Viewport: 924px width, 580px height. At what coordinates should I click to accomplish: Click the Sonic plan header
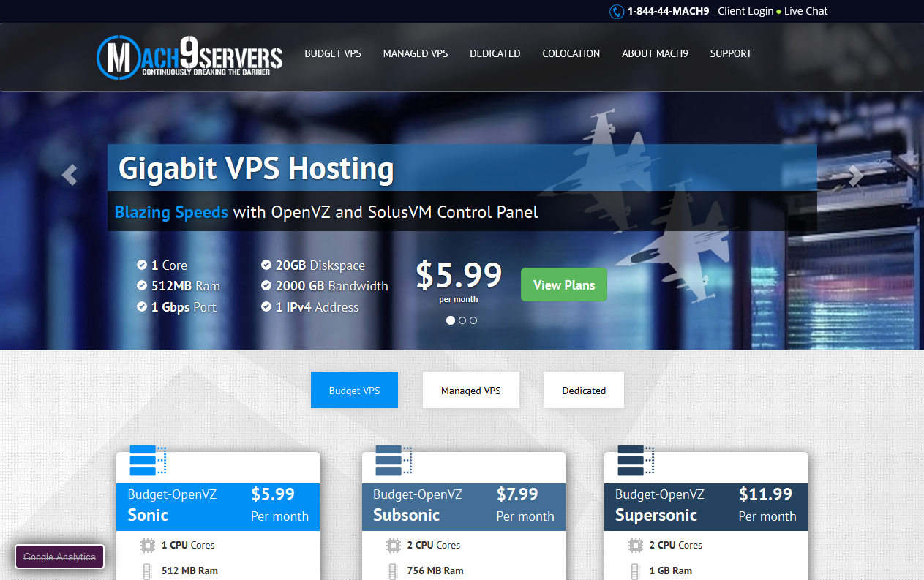(218, 507)
